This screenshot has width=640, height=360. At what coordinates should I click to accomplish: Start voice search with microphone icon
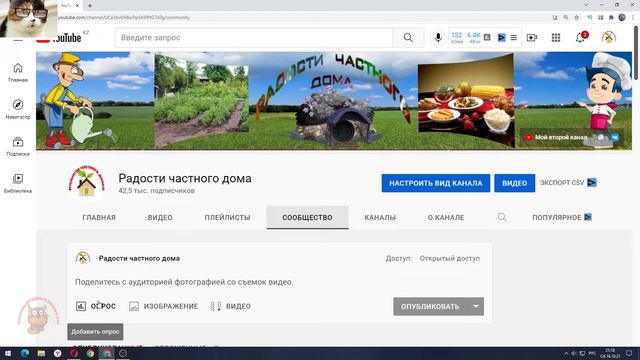coord(438,38)
